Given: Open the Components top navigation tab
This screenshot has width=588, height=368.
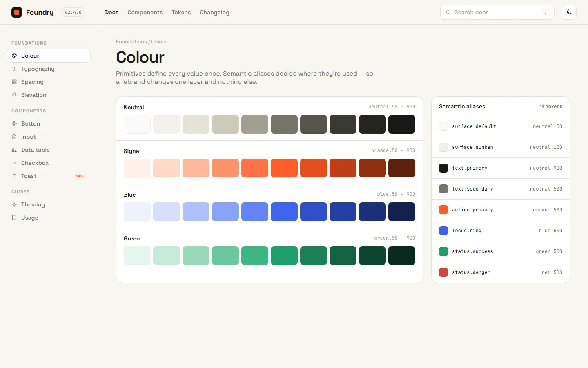Looking at the screenshot, I should coord(145,12).
